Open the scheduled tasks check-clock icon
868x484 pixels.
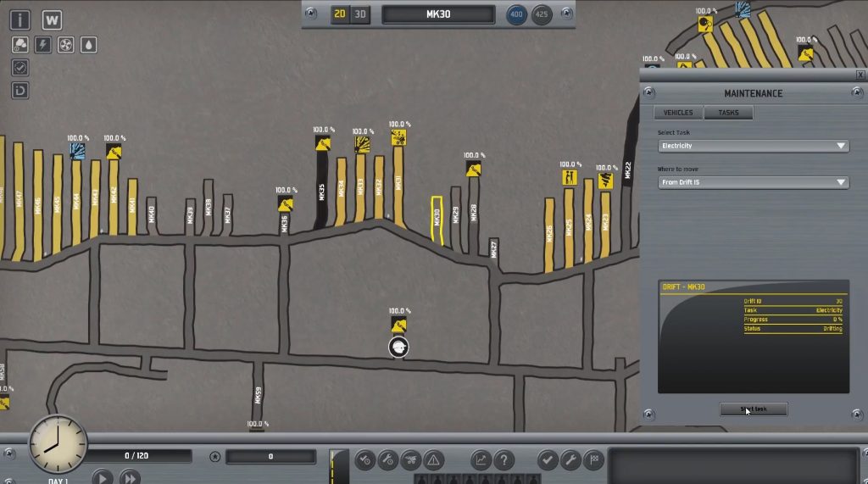point(364,459)
